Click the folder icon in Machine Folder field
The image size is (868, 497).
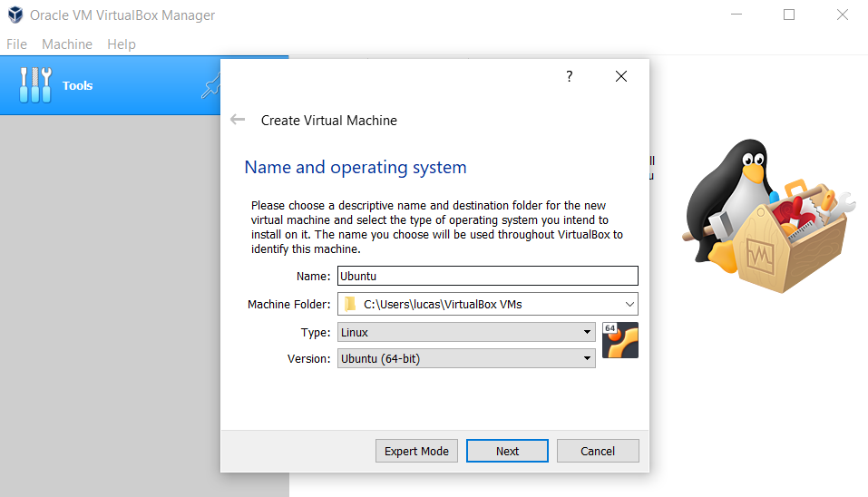[350, 304]
